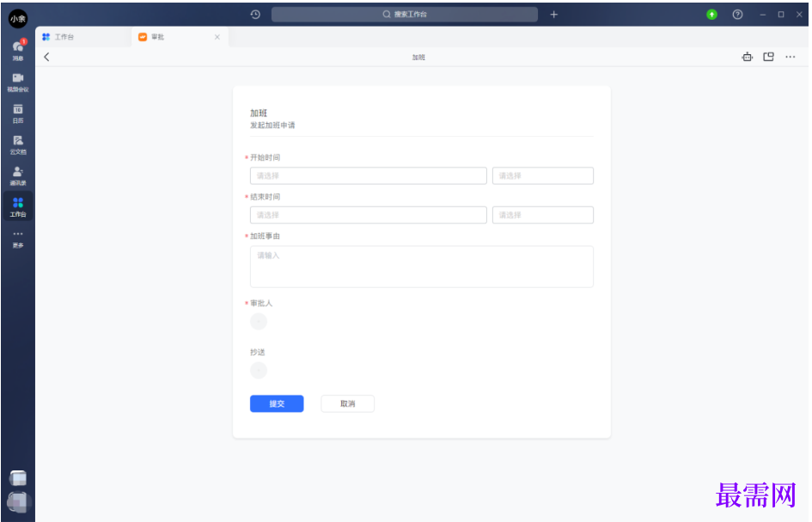
Task: Open the 结束时间 date selector
Action: 369,215
